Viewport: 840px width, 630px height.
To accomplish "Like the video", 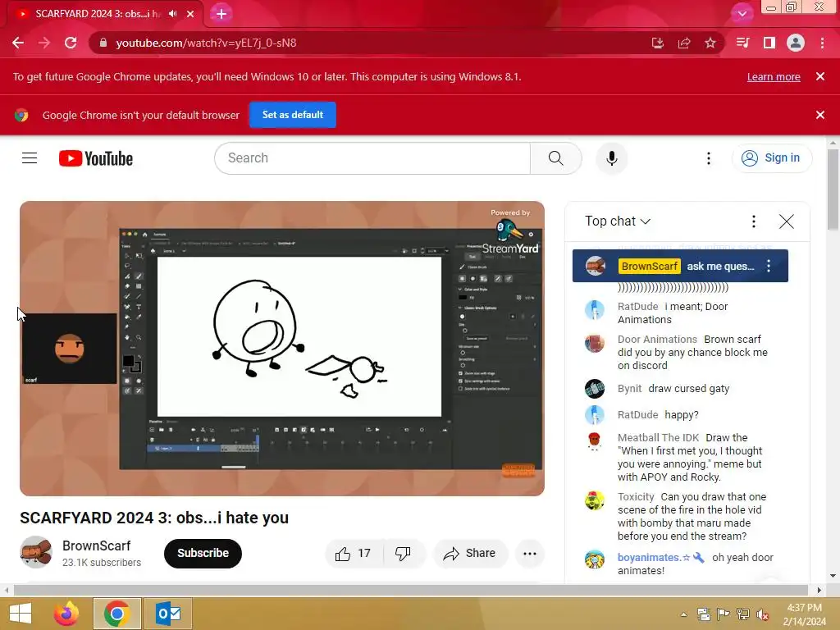I will 354,554.
